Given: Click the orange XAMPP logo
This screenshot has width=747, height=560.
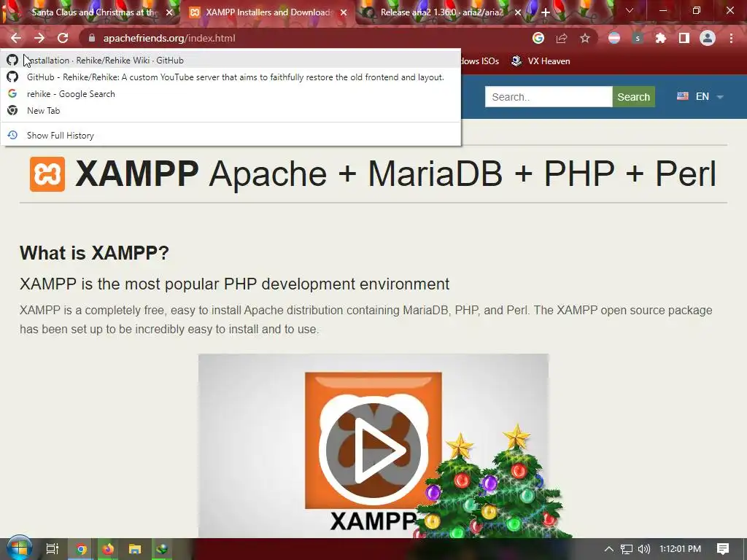Looking at the screenshot, I should click(47, 174).
